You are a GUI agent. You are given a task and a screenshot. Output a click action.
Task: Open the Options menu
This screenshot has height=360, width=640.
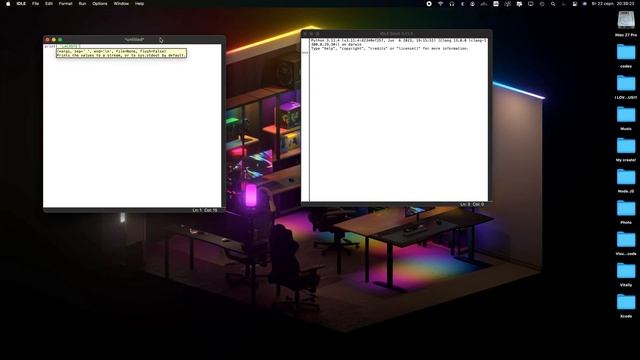point(100,4)
